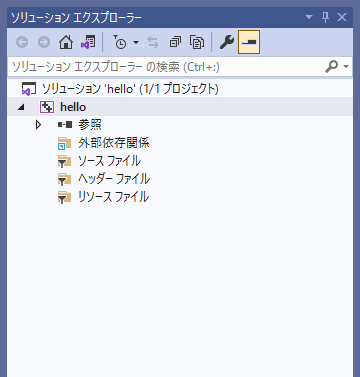Image resolution: width=360 pixels, height=377 pixels.
Task: Click the Pending Changes Filter clock icon
Action: 120,42
